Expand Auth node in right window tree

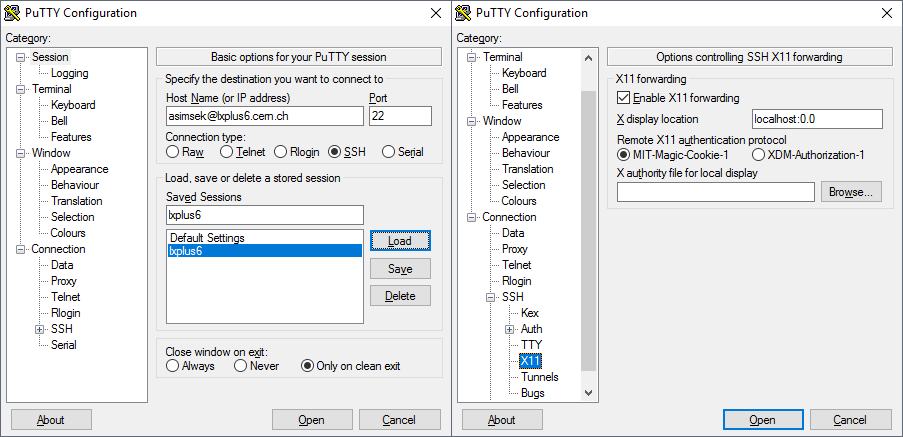pos(510,329)
